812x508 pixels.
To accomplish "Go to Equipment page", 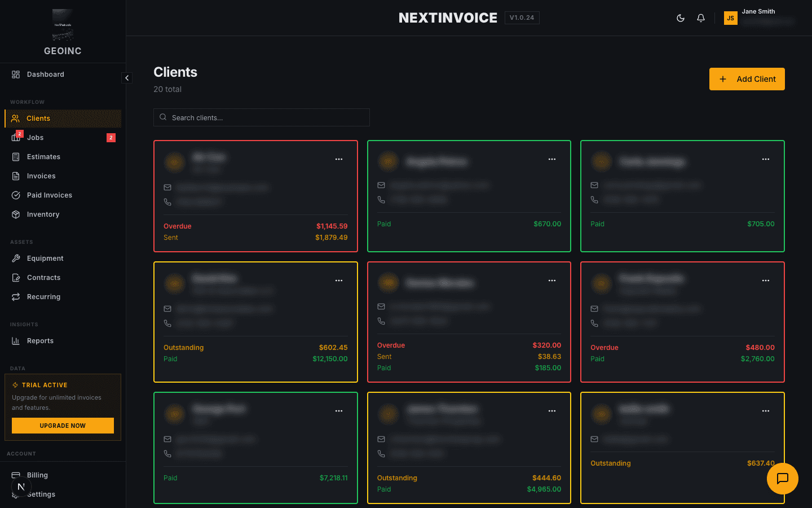I will pos(63,259).
